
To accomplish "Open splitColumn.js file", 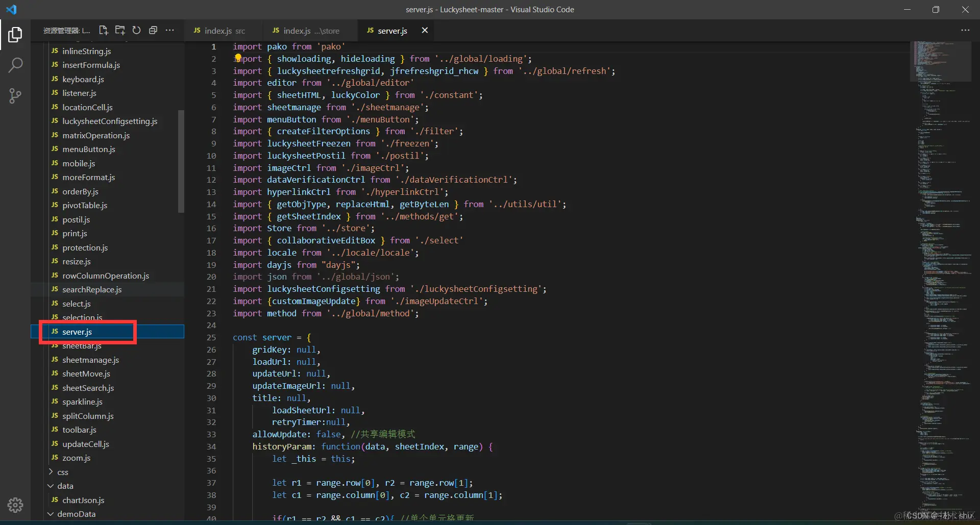I will coord(88,416).
